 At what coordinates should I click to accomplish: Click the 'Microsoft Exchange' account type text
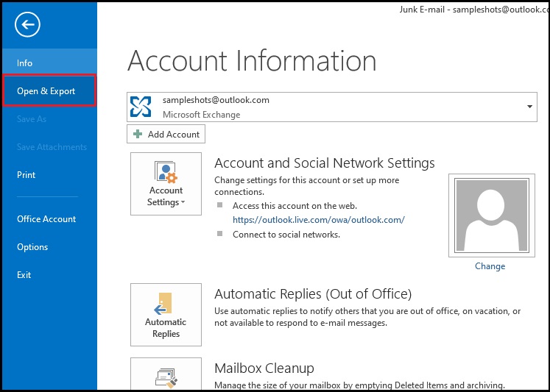201,115
